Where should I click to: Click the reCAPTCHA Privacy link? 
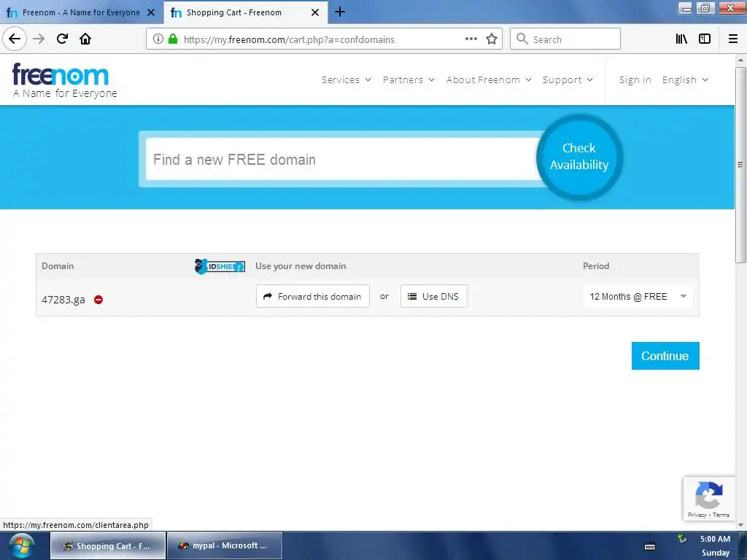click(697, 515)
